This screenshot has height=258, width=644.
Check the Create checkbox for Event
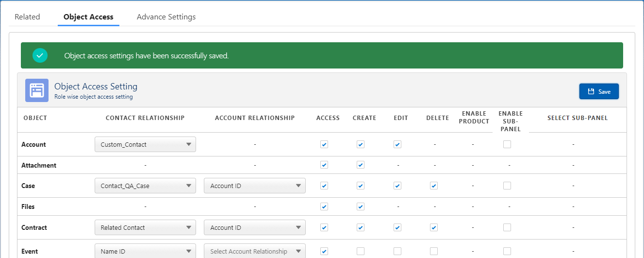pos(361,251)
